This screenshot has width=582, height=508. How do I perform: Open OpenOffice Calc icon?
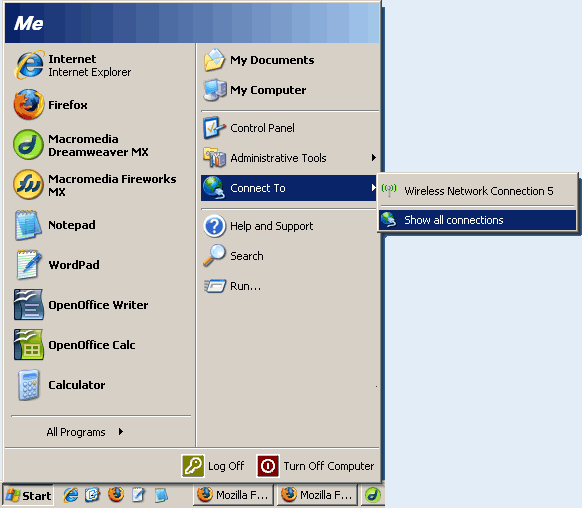coord(28,345)
